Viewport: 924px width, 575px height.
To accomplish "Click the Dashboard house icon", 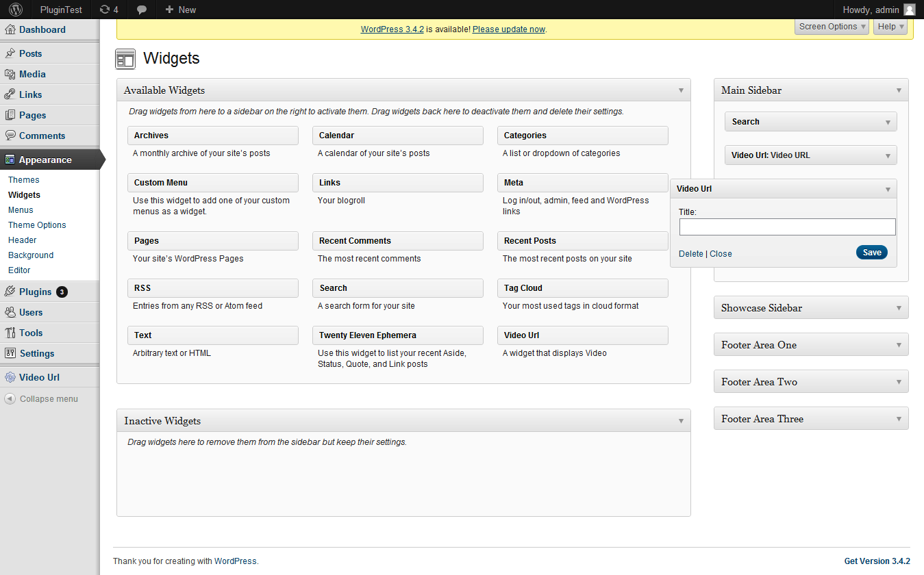I will (x=10, y=29).
